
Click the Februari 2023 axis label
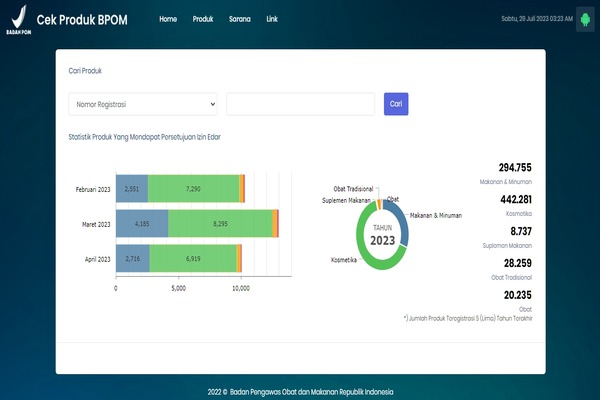coord(93,189)
